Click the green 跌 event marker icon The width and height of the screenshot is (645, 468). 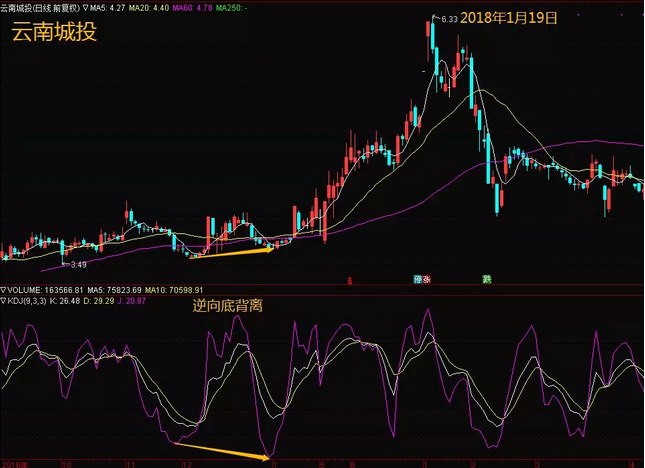(x=487, y=279)
